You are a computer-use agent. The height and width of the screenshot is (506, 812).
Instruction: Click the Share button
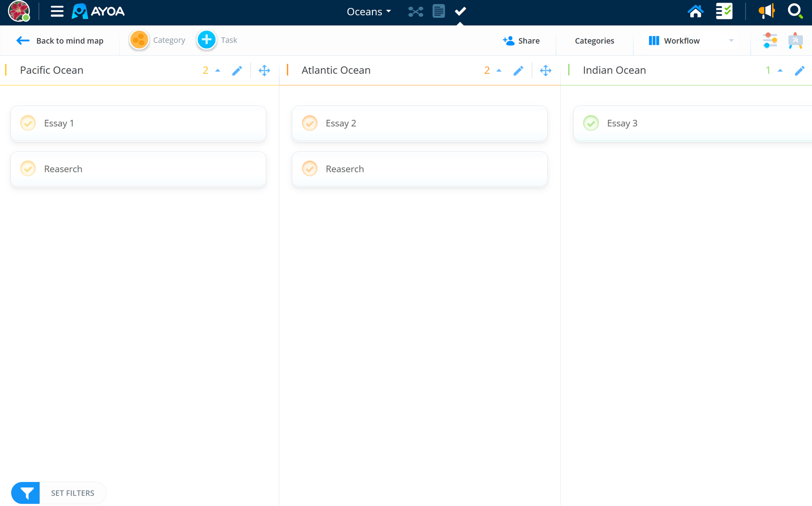(x=521, y=41)
